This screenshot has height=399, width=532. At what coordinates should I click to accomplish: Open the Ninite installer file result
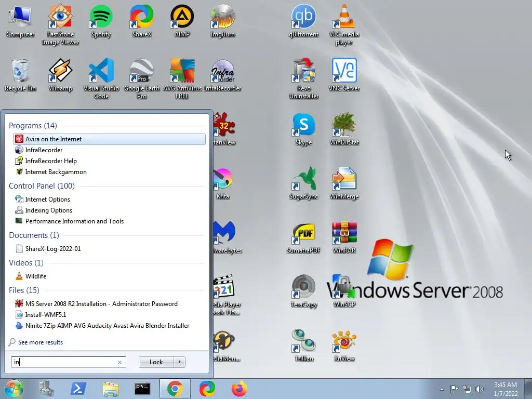click(109, 326)
